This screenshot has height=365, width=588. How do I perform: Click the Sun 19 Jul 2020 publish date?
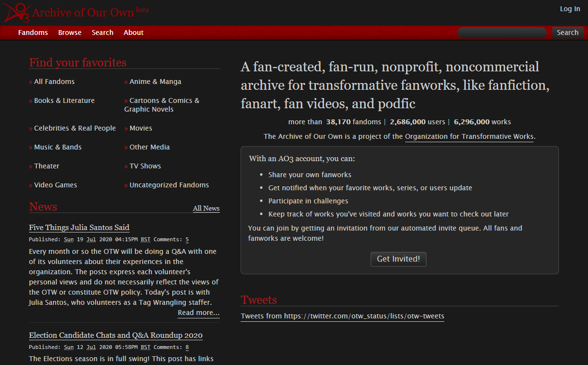coord(87,239)
